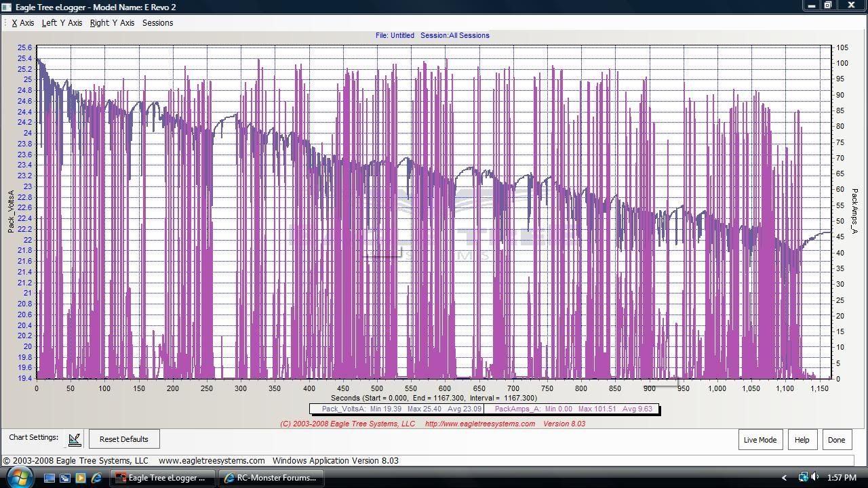Open the X Axis menu
Image resolution: width=868 pixels, height=488 pixels.
click(x=23, y=23)
